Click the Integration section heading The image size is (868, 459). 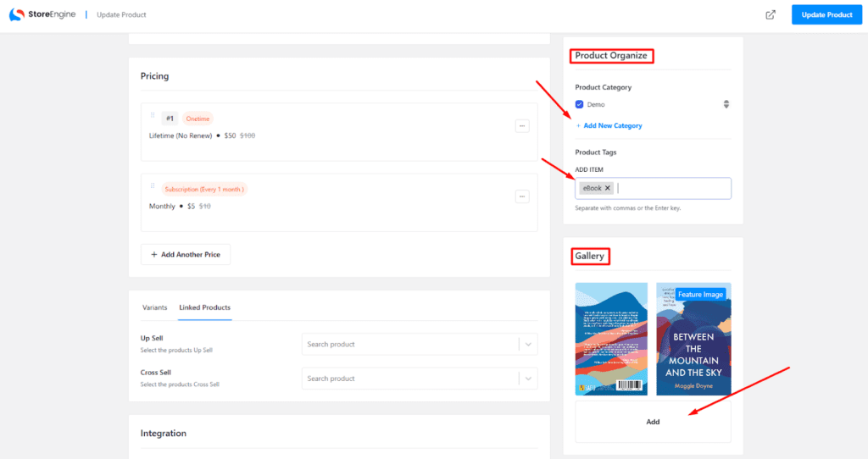click(x=164, y=433)
